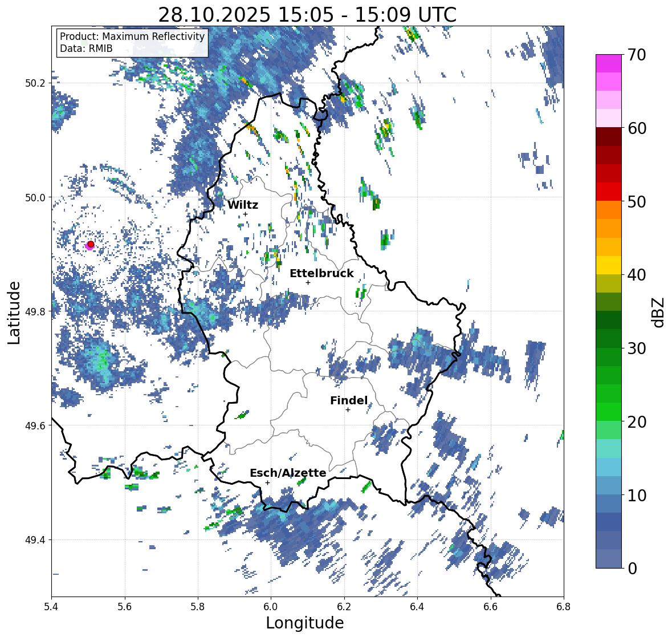This screenshot has height=637, width=672.
Task: Click the 49.4 latitude tick label
Action: coord(35,539)
